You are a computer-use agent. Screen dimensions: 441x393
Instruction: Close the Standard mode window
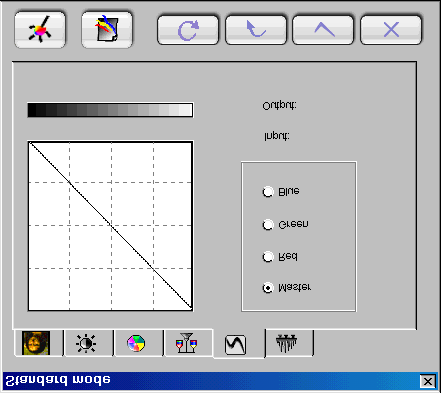point(428,381)
